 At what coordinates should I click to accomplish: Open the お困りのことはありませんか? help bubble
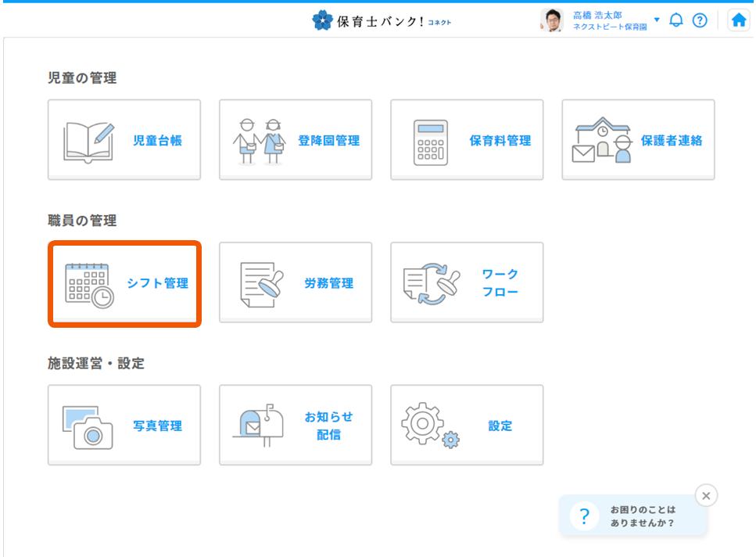pos(633,516)
